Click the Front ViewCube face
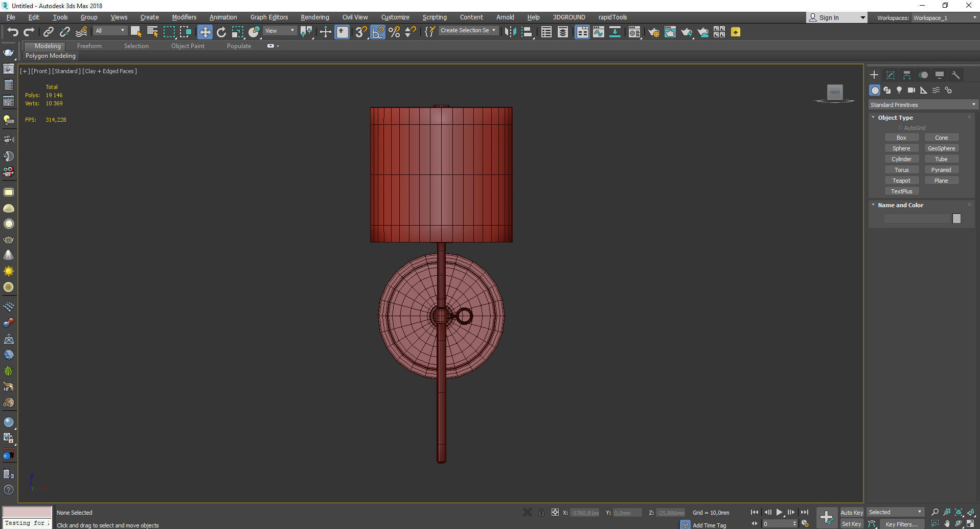Viewport: 980px width, 529px height. click(x=835, y=92)
